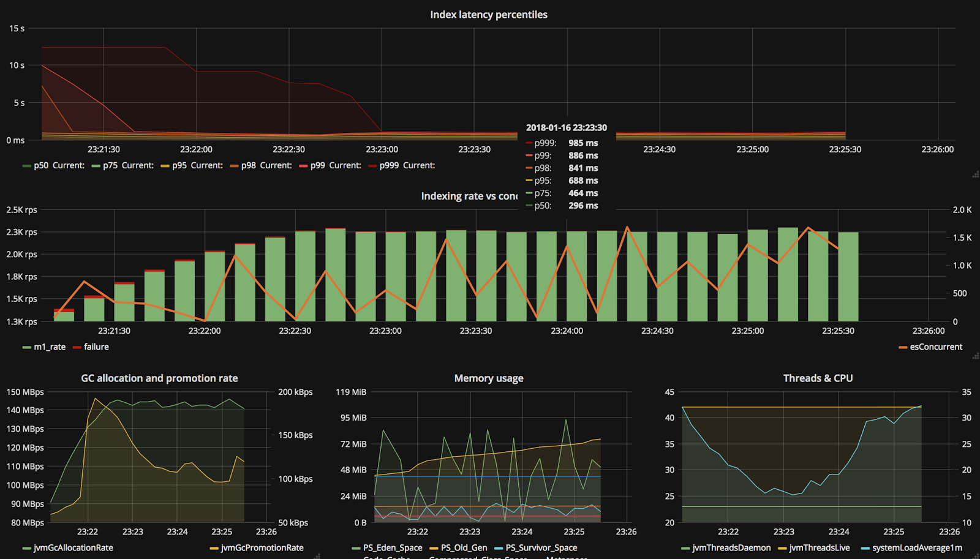Click the p999 legend color line icon
Image resolution: width=980 pixels, height=559 pixels.
point(372,166)
